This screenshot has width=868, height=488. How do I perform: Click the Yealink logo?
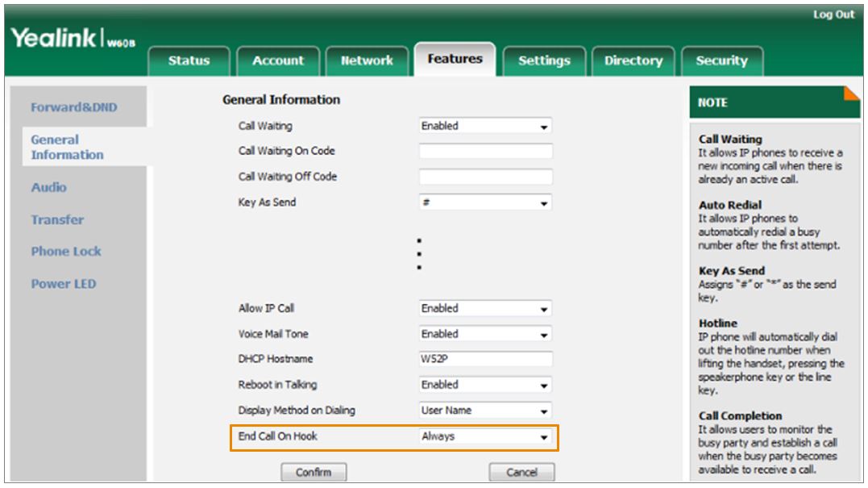point(71,40)
